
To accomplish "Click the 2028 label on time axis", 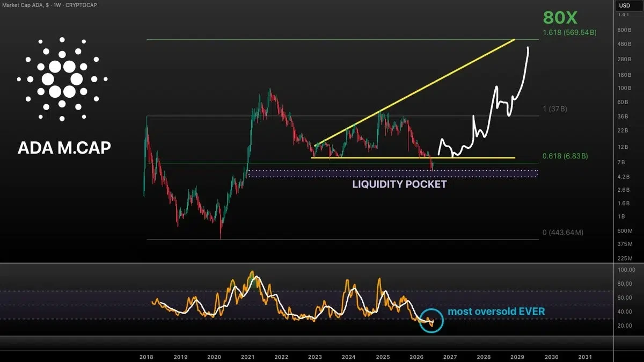I will click(x=484, y=357).
